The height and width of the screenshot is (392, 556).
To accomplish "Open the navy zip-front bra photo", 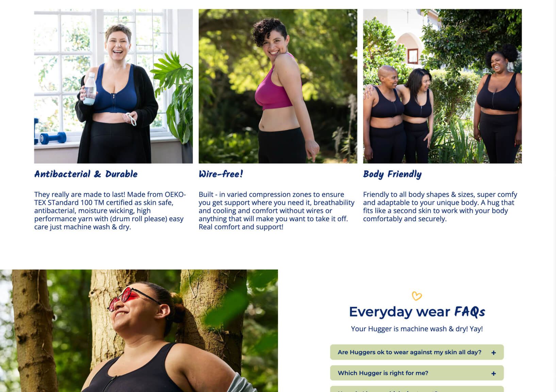I will [113, 86].
